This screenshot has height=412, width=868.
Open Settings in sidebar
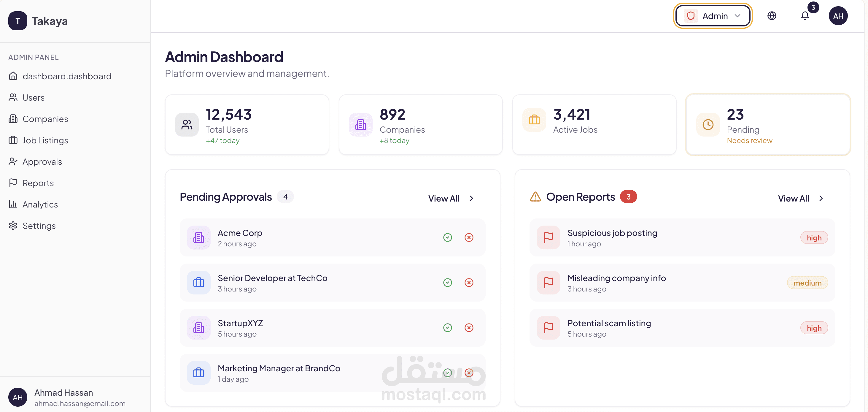(39, 226)
